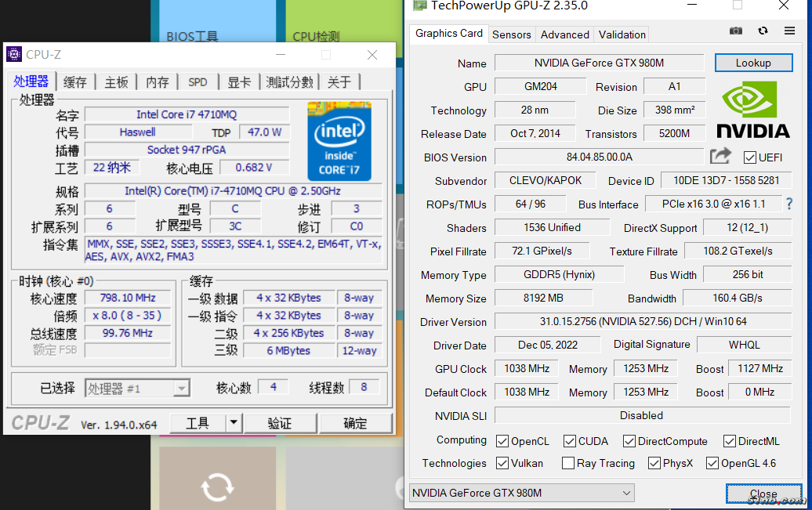
Task: Open the GPU selection dropdown at the bottom
Action: [625, 493]
